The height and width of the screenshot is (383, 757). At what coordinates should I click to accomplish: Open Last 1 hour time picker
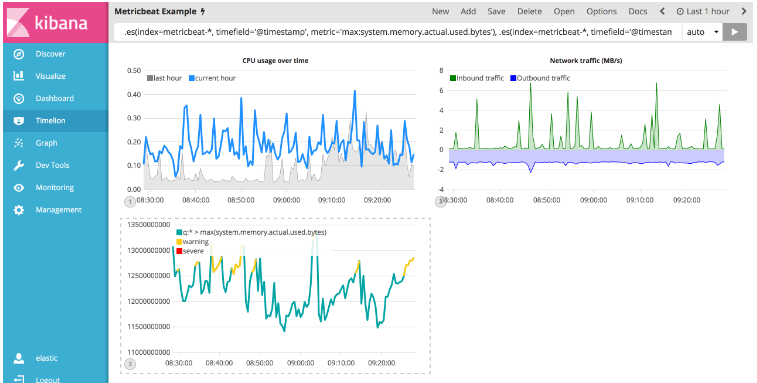click(703, 11)
